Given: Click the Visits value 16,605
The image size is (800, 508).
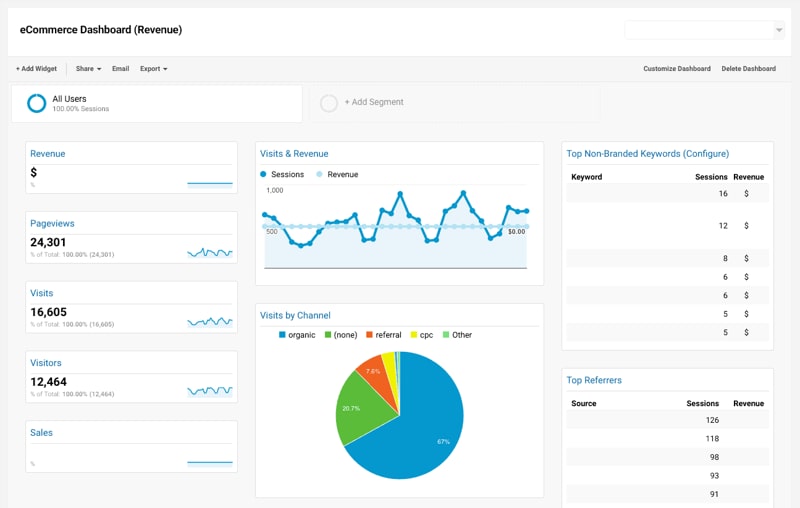Looking at the screenshot, I should point(48,312).
